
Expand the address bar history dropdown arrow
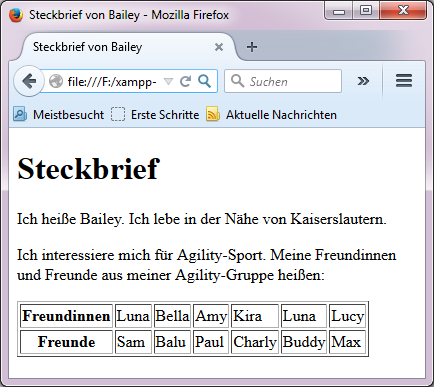[x=169, y=81]
